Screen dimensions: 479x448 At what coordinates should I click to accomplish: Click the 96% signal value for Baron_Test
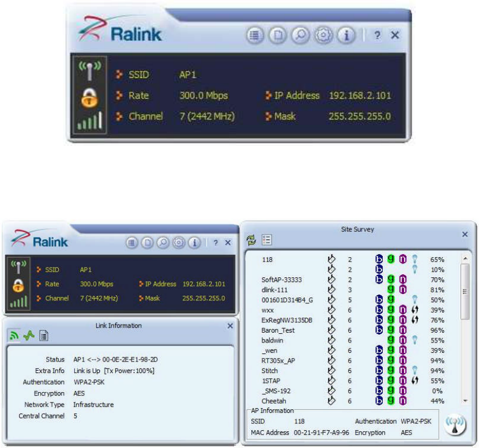pyautogui.click(x=437, y=330)
